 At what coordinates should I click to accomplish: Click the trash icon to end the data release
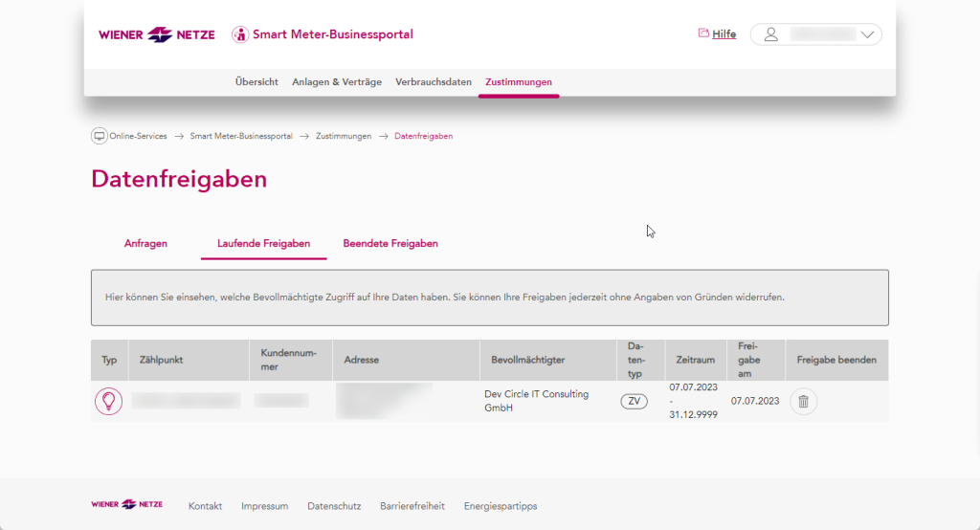[x=803, y=402]
